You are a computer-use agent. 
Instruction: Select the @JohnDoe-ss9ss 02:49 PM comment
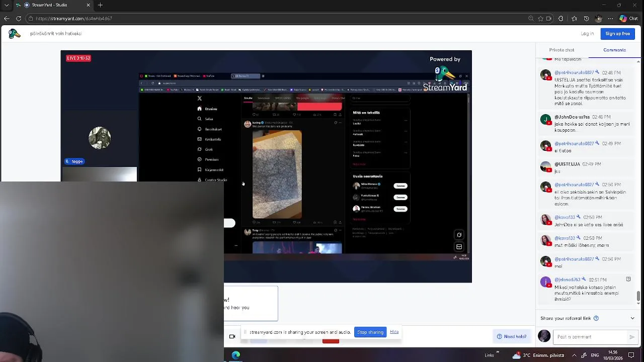(x=586, y=124)
